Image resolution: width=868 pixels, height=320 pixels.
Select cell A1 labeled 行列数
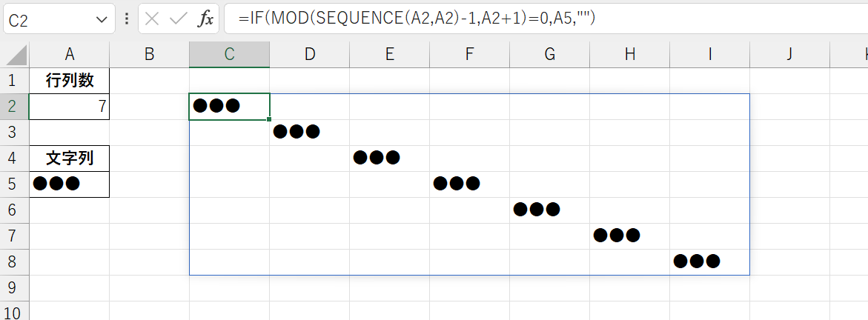click(x=69, y=81)
